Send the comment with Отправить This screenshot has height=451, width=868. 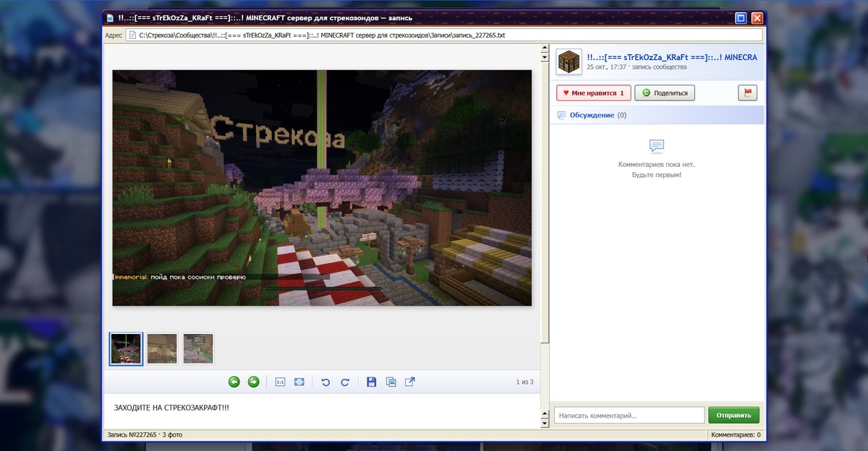(x=733, y=415)
